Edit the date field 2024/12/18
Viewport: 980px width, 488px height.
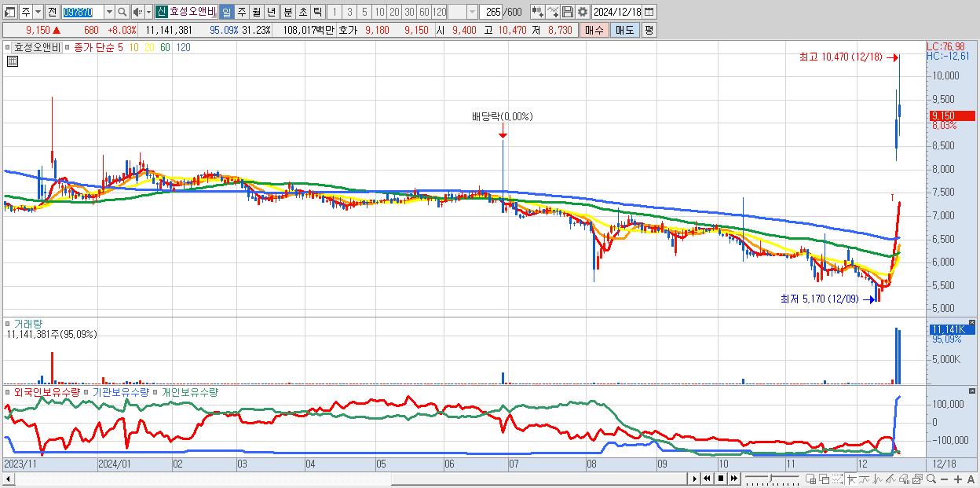(x=617, y=12)
